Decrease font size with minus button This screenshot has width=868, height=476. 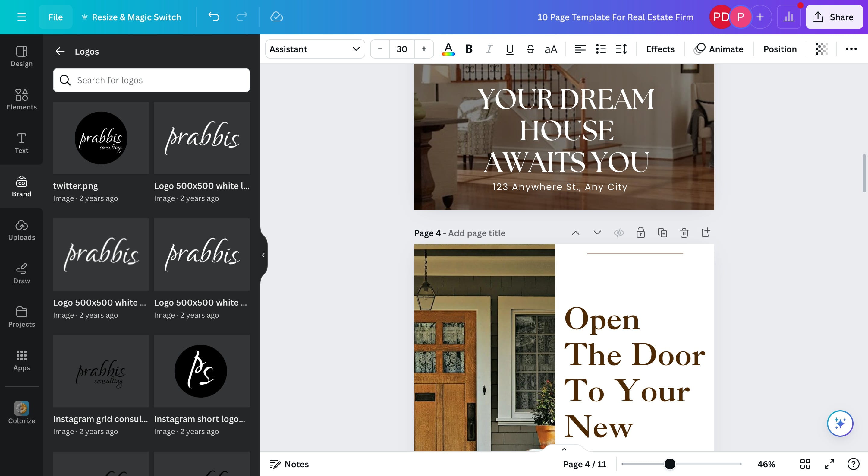point(380,49)
